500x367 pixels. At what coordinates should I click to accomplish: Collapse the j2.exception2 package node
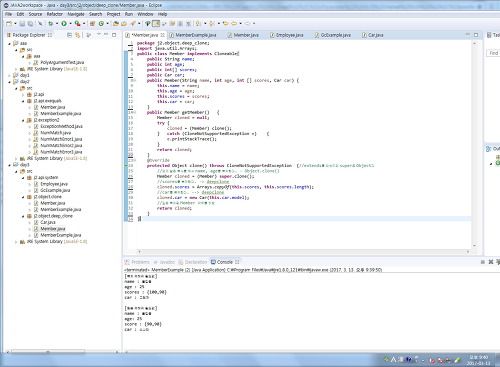click(x=23, y=120)
